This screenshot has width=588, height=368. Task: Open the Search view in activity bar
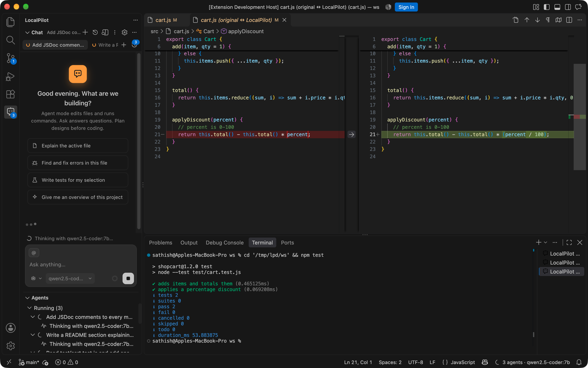(10, 40)
